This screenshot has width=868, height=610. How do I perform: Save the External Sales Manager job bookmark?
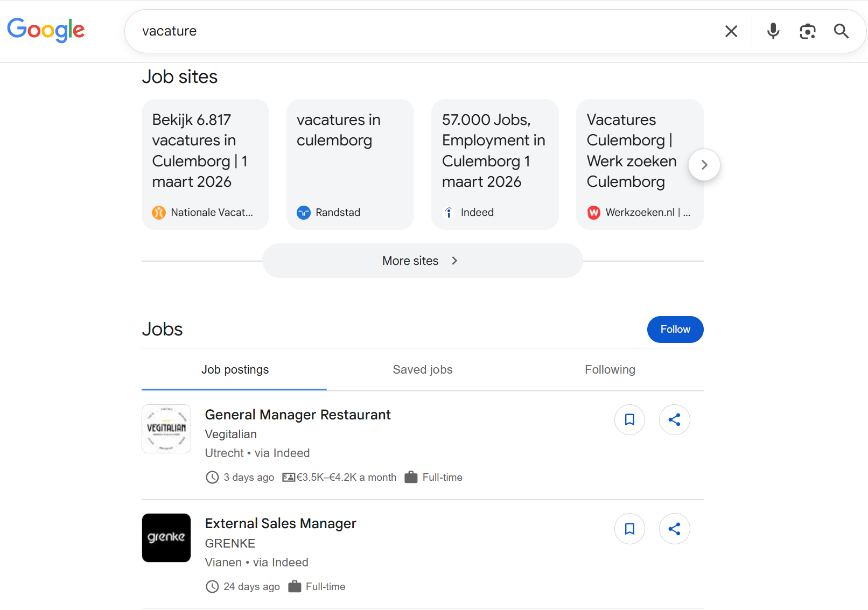[x=629, y=529]
